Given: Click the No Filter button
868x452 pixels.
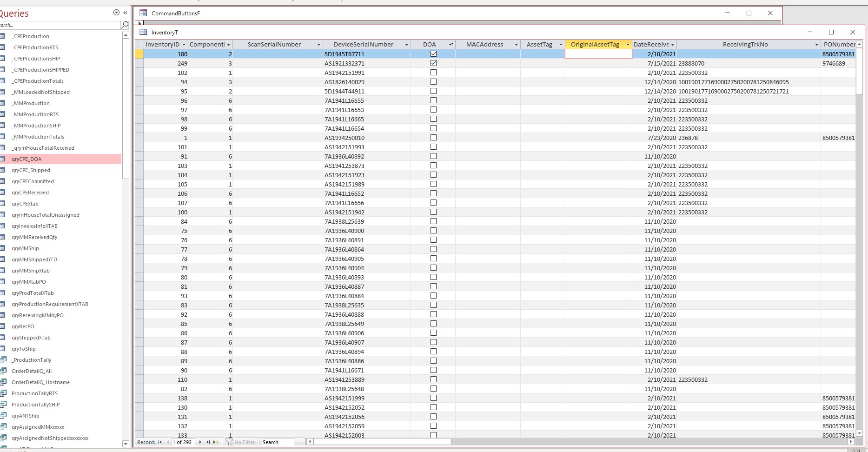Looking at the screenshot, I should (240, 442).
